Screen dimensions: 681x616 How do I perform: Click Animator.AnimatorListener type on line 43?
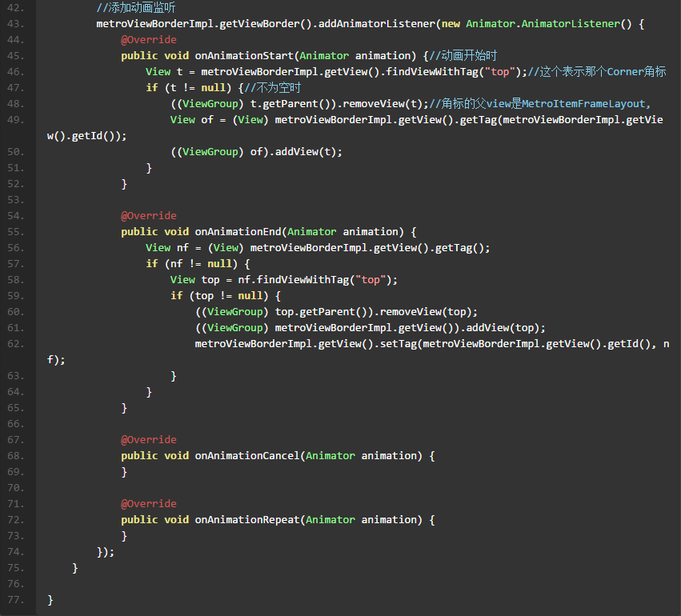(x=543, y=24)
